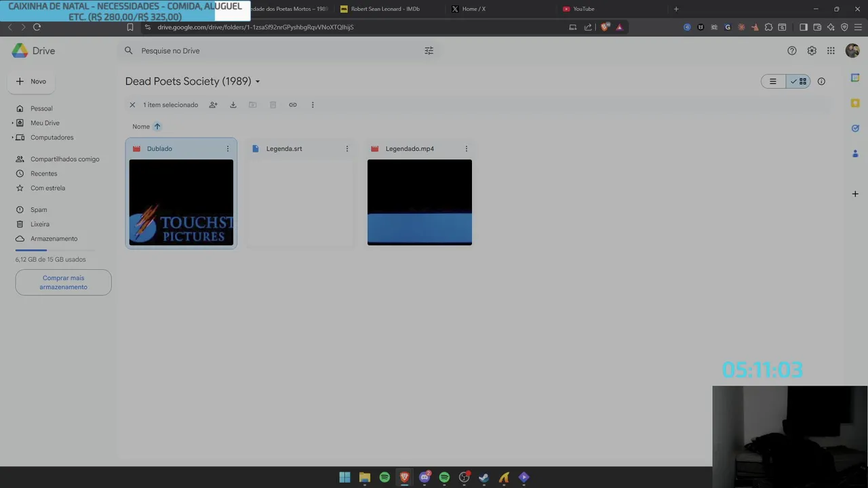Open Brave Leo AI sparkle icon

[831, 27]
